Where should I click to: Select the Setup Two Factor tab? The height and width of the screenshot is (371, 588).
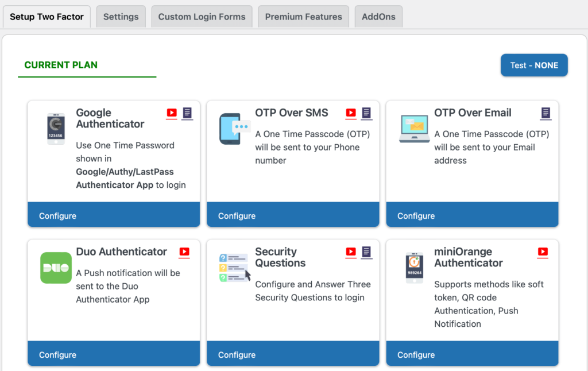pos(47,17)
